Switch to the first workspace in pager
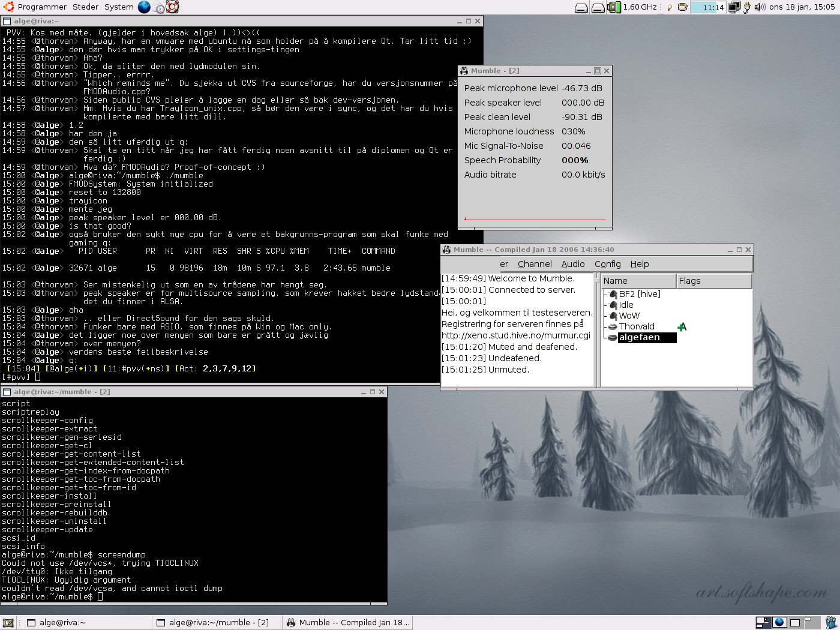 point(763,622)
